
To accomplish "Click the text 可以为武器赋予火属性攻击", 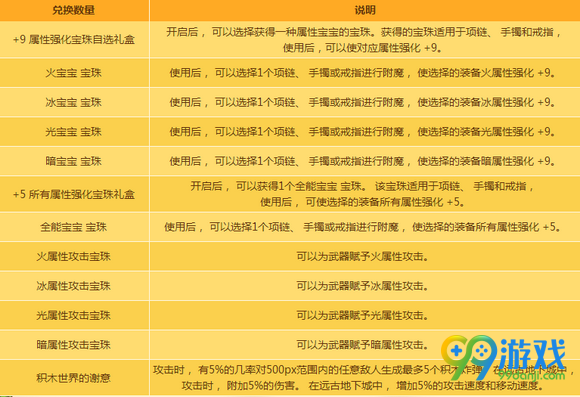I will 362,256.
